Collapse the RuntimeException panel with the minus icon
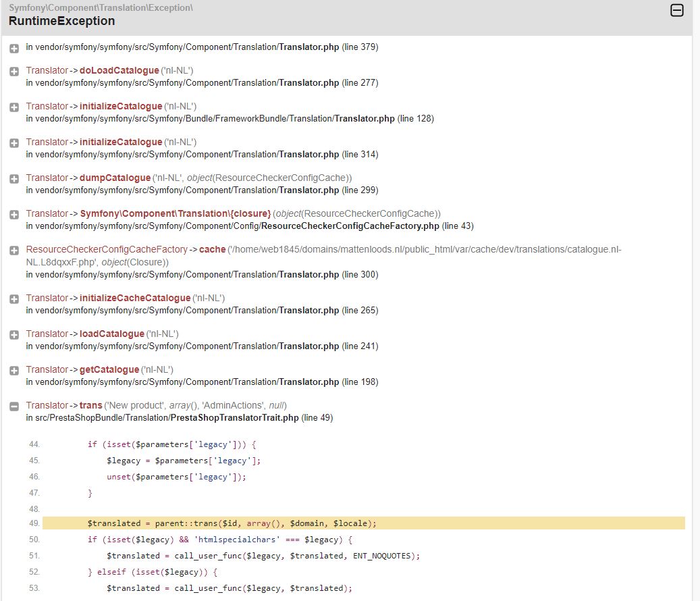This screenshot has height=601, width=700. click(x=677, y=10)
